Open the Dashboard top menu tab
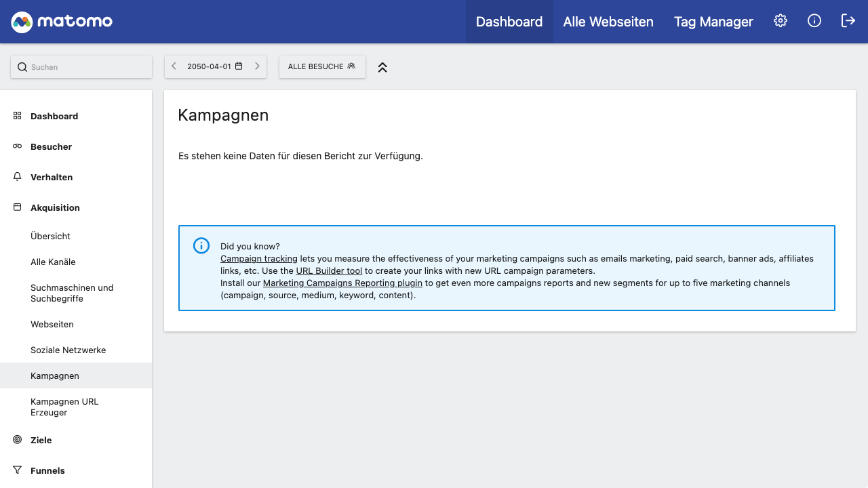Viewport: 868px width, 488px height. [509, 22]
